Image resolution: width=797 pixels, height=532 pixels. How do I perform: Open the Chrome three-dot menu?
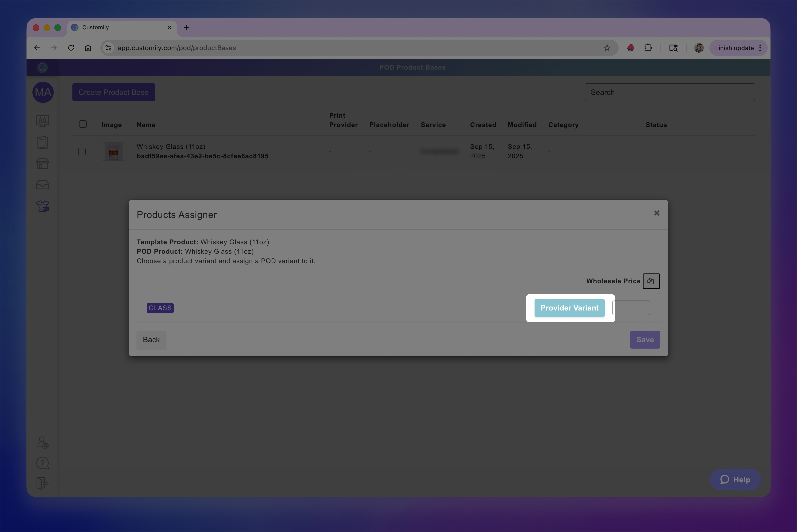pos(760,48)
